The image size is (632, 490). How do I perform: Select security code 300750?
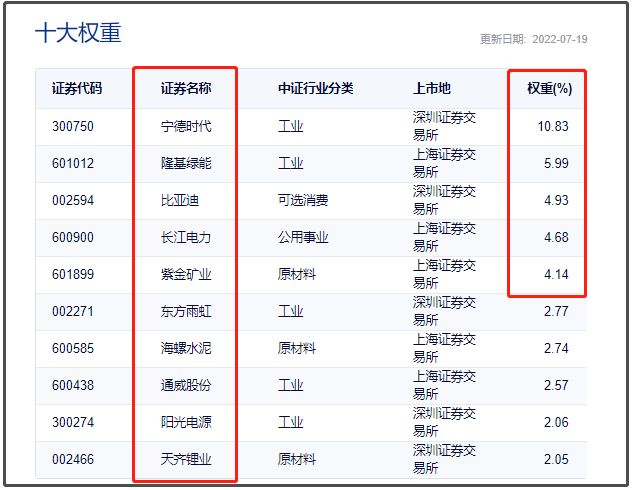pyautogui.click(x=73, y=127)
